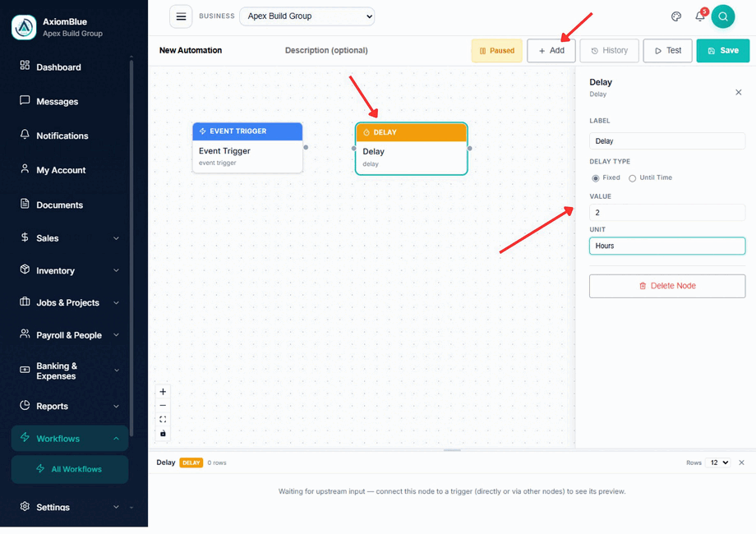Click the Banking & Expenses cash icon
The width and height of the screenshot is (756, 534).
(25, 370)
